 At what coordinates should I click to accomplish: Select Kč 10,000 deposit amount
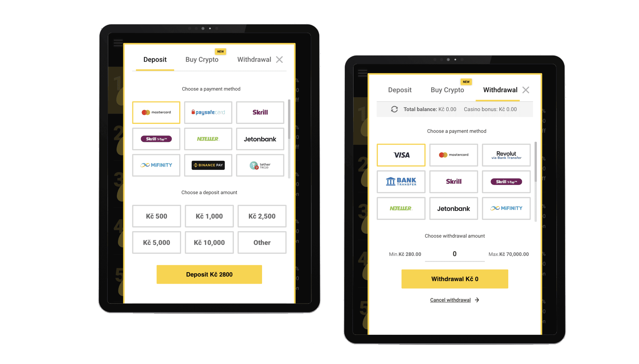(x=209, y=242)
